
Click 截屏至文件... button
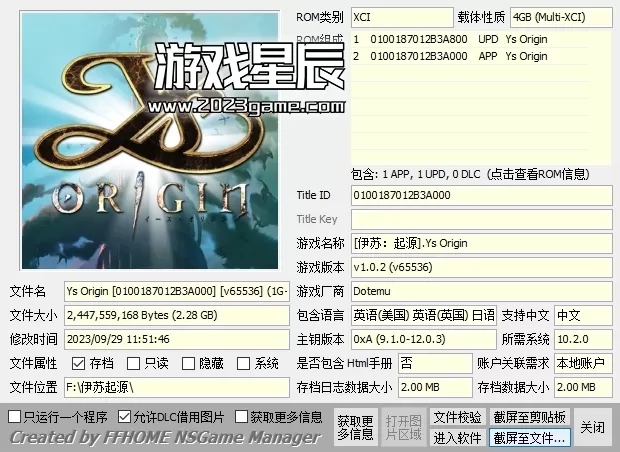pos(529,437)
